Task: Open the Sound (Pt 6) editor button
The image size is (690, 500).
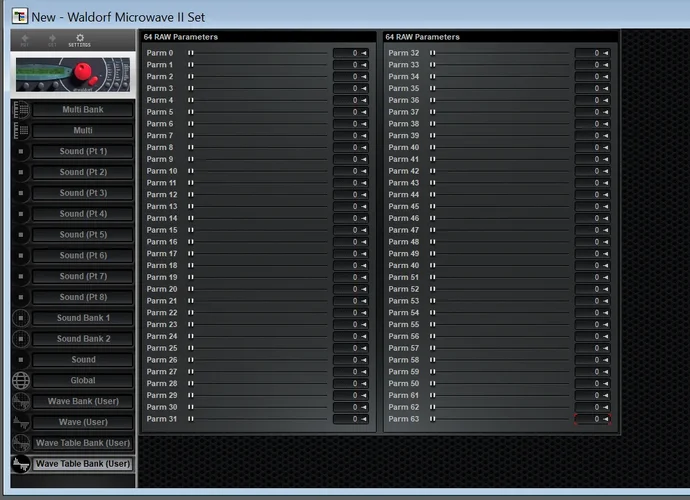Action: tap(83, 255)
